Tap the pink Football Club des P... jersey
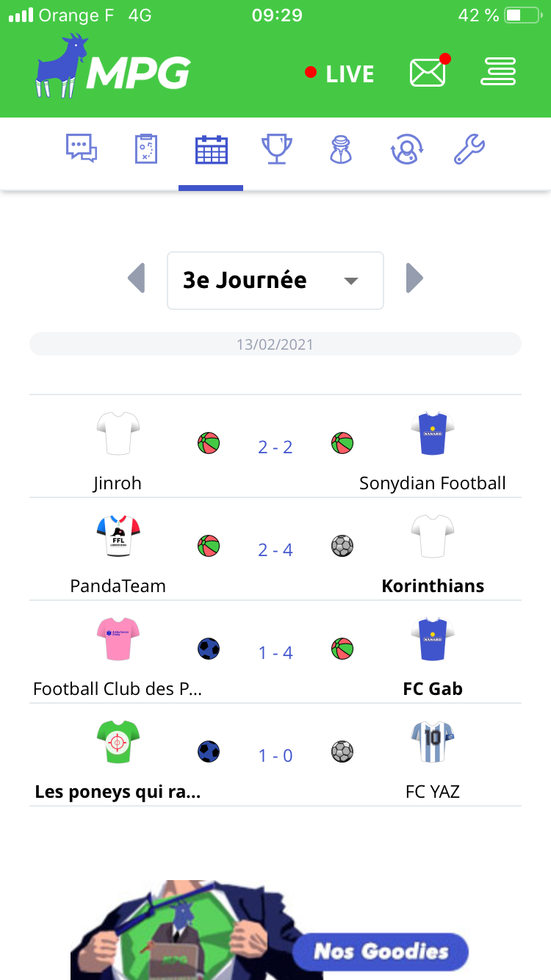Screen dimensions: 551x980 (118, 638)
